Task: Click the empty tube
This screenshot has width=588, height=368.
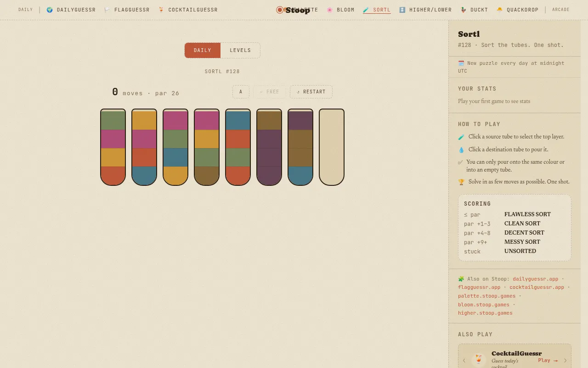Action: tap(332, 147)
